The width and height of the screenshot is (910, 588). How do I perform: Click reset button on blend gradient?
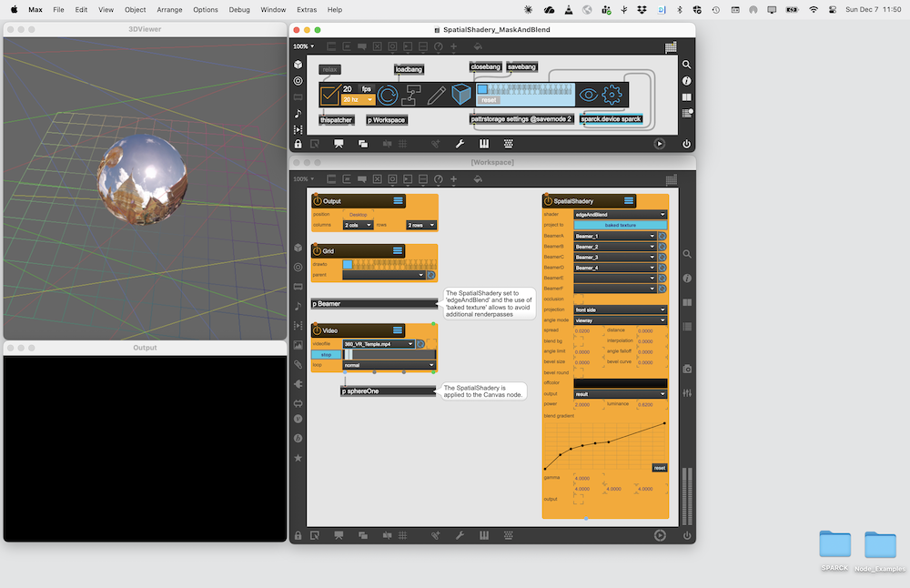coord(659,468)
